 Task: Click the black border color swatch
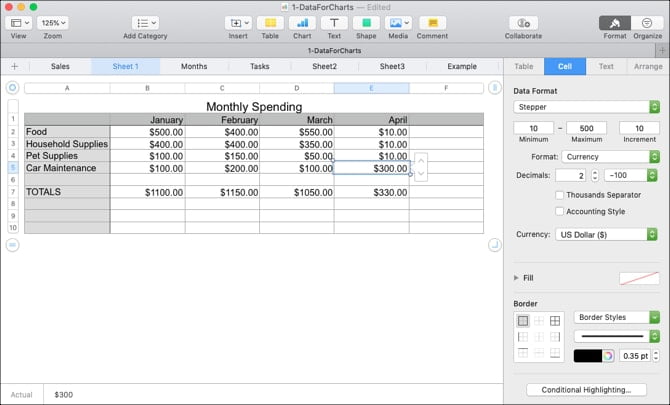coord(587,355)
